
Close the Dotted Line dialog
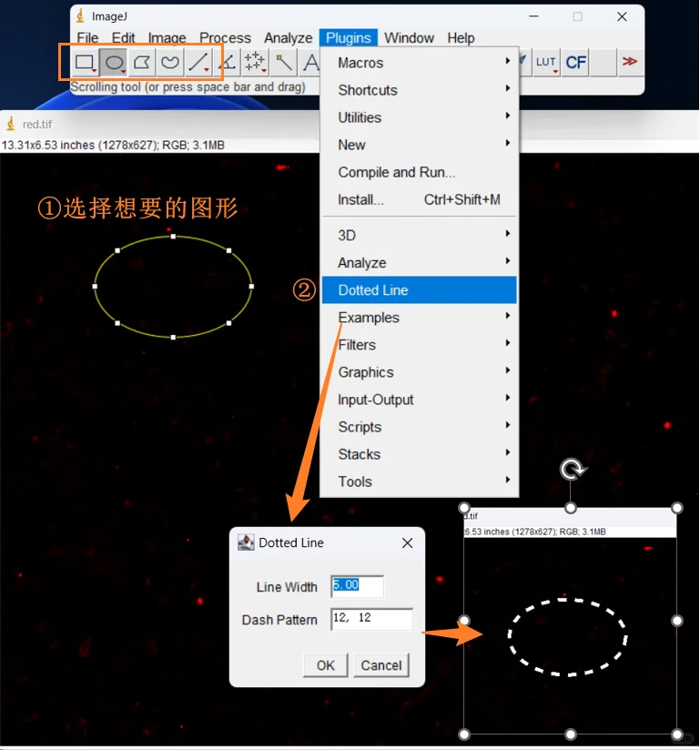tap(407, 542)
